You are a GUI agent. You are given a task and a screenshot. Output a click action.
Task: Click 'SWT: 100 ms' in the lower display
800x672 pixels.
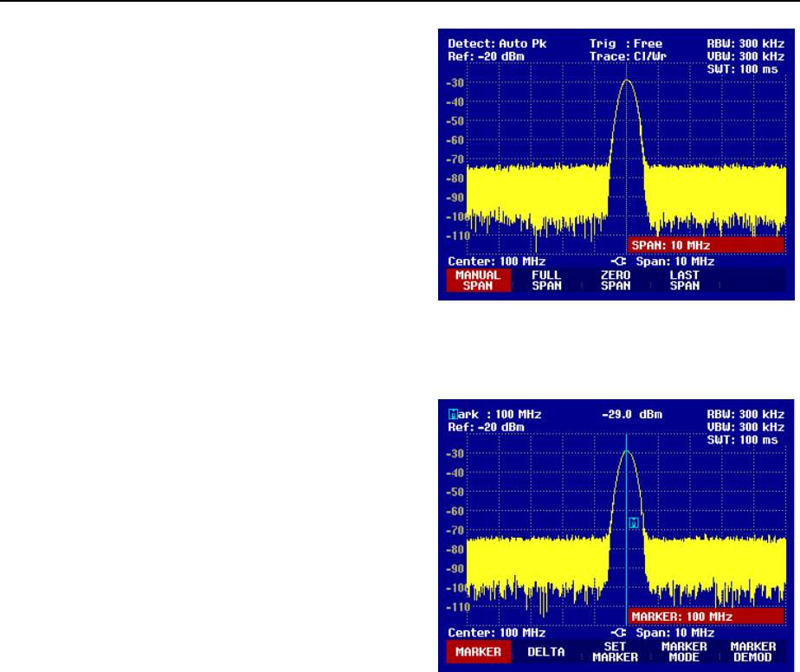click(742, 440)
